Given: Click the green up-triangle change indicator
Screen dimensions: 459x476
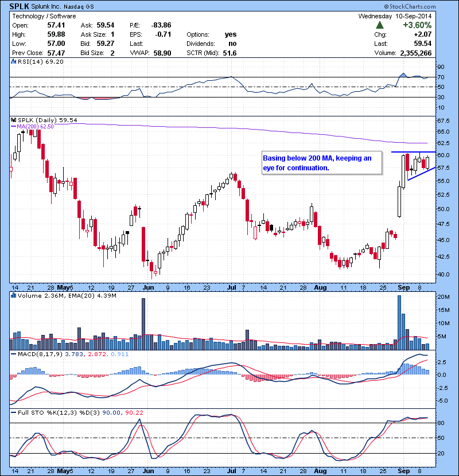Looking at the screenshot, I should 380,25.
